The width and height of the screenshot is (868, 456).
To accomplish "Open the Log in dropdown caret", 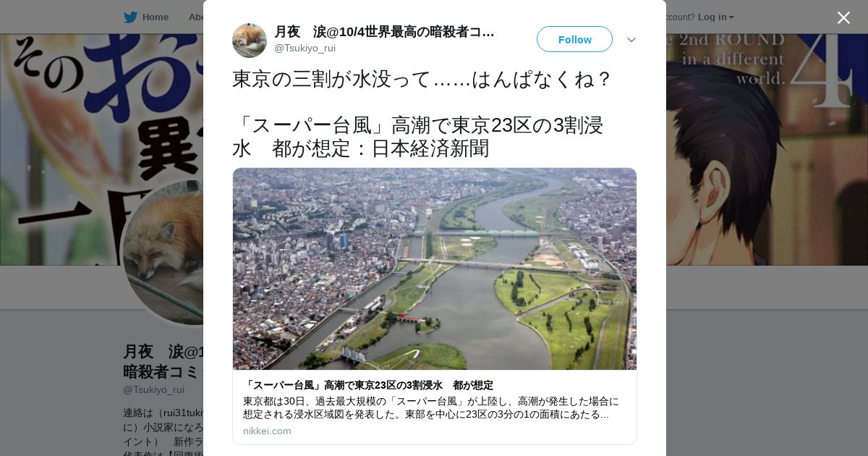I will [x=731, y=17].
